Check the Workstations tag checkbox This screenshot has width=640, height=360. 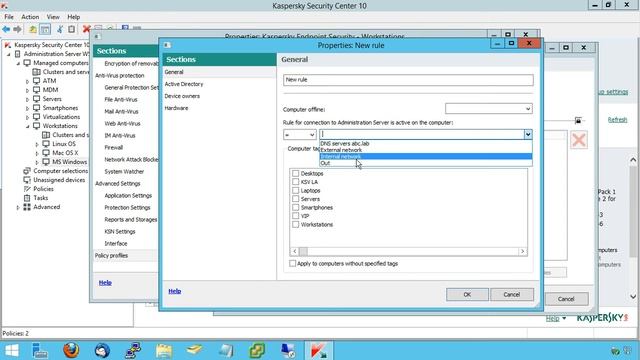click(x=296, y=224)
